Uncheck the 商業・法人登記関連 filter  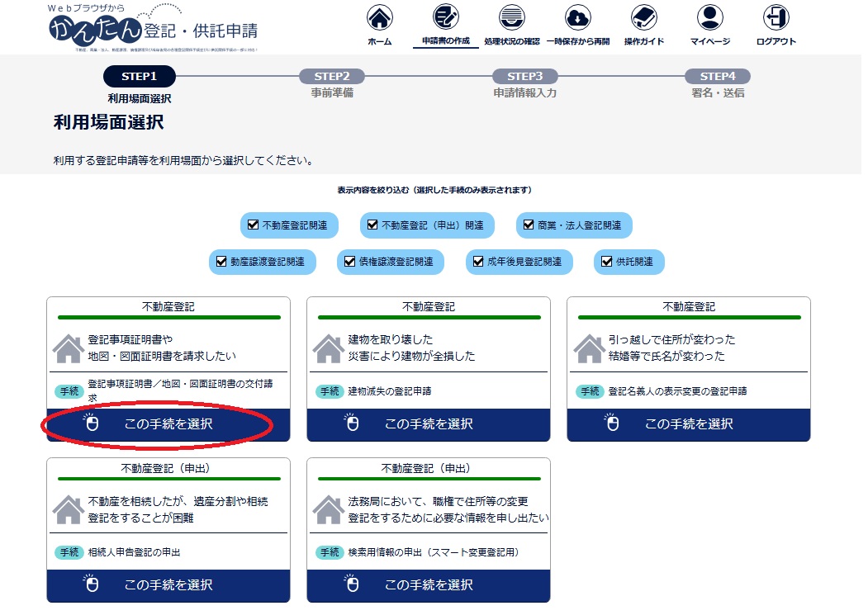tap(528, 225)
